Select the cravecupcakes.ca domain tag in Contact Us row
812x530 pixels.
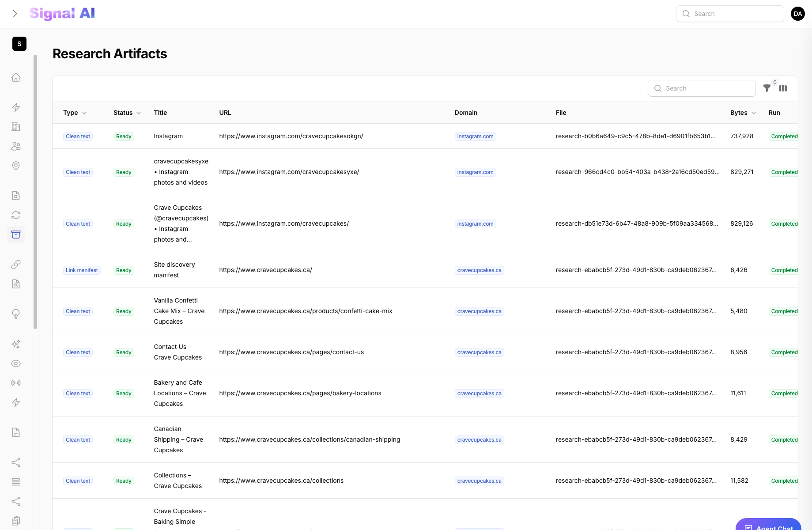point(479,352)
